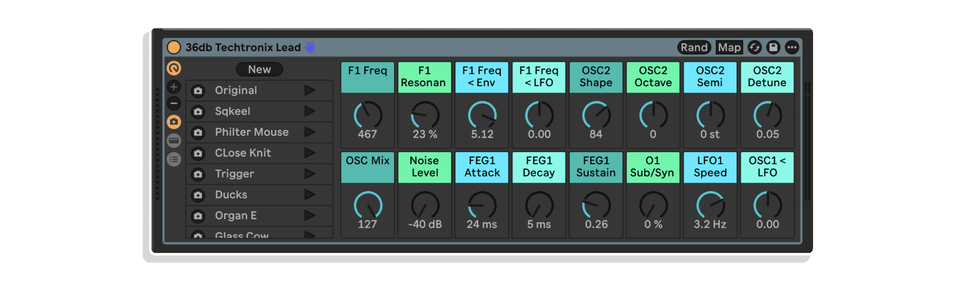Click the hand icon beside the rack title

[x=310, y=47]
